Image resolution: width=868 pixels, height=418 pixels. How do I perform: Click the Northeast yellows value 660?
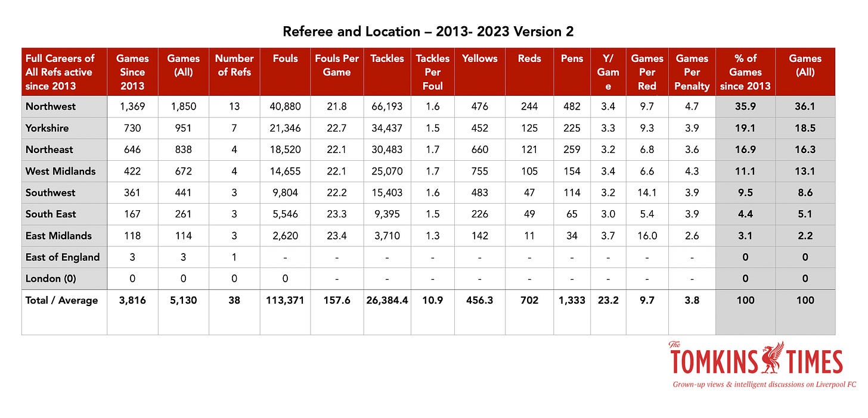click(479, 149)
